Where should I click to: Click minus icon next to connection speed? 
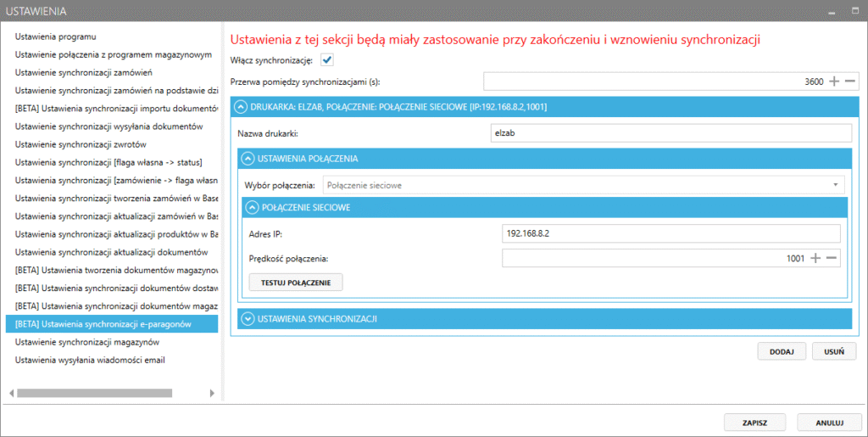(x=832, y=258)
